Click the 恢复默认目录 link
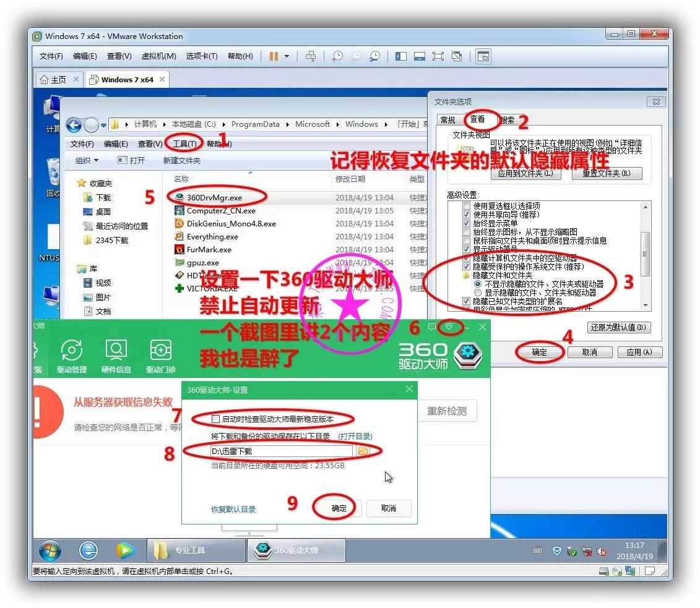Screen dimensions: 700x608 (233, 510)
